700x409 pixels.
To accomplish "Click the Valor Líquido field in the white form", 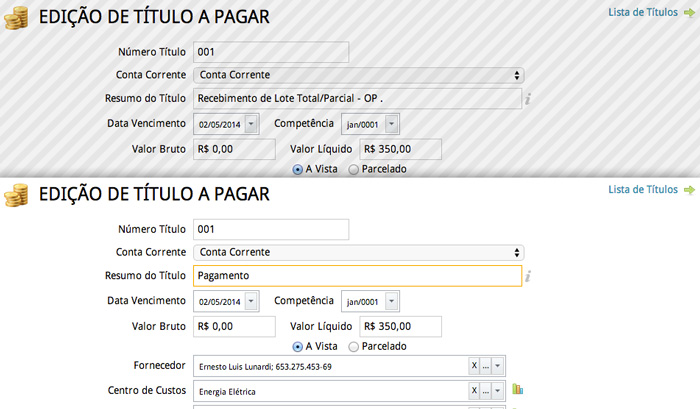I will coord(401,326).
